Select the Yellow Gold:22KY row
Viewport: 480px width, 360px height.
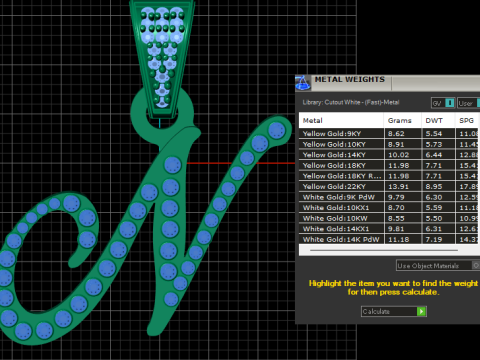click(389, 186)
